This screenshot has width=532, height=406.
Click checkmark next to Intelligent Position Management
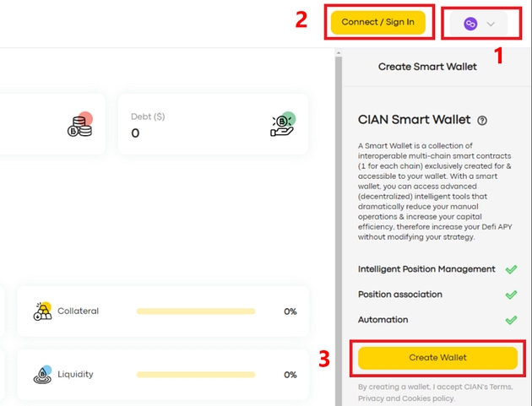coord(510,269)
